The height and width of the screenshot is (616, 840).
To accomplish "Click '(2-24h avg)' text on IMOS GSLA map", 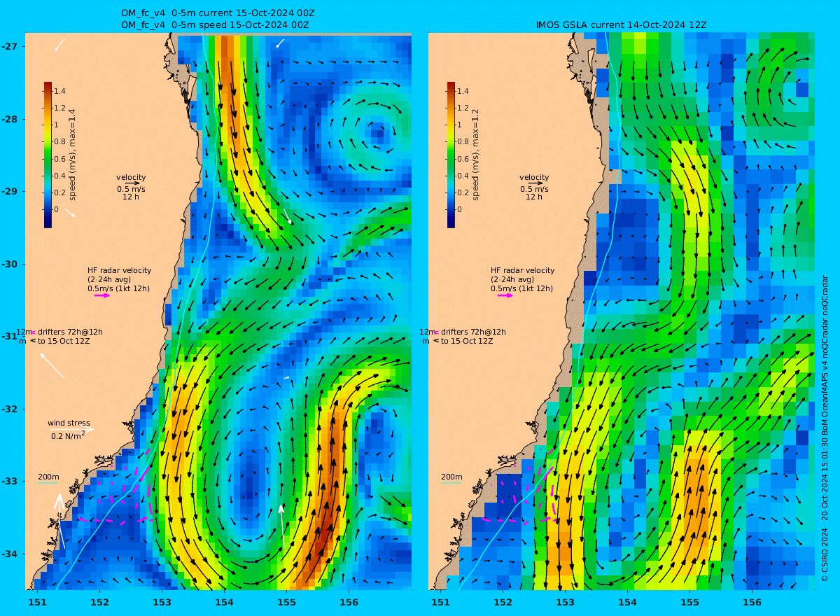I will click(x=512, y=279).
